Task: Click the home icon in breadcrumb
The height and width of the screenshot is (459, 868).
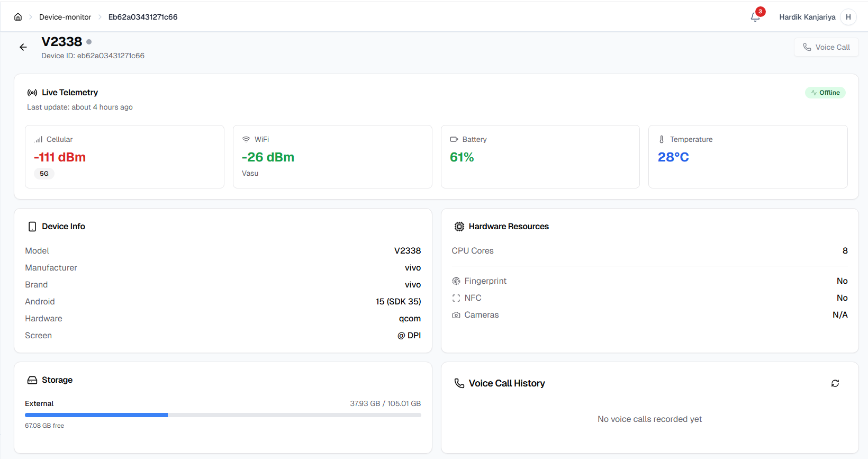Action: click(18, 17)
